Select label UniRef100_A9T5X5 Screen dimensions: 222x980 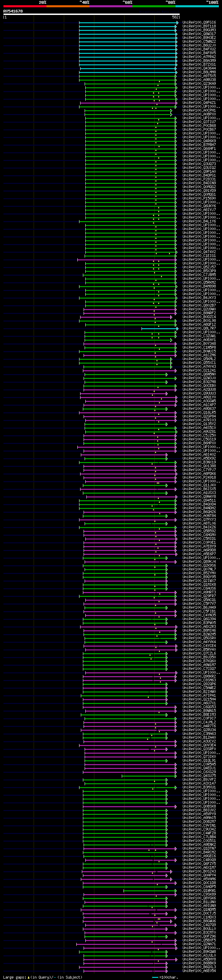pos(199,76)
